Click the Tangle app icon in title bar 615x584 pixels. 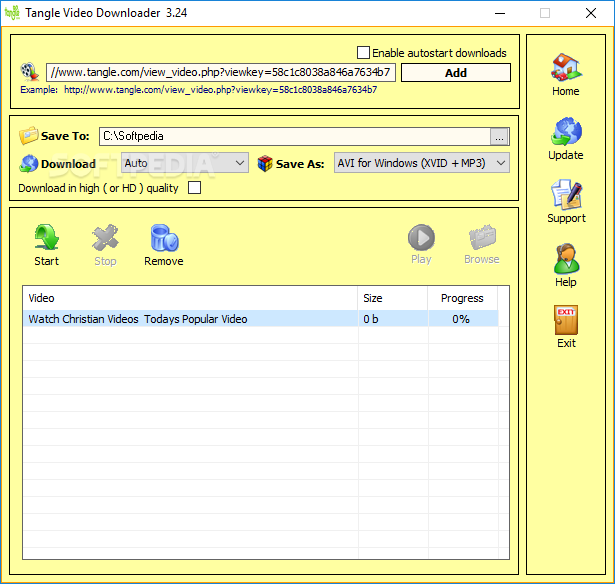(x=12, y=13)
